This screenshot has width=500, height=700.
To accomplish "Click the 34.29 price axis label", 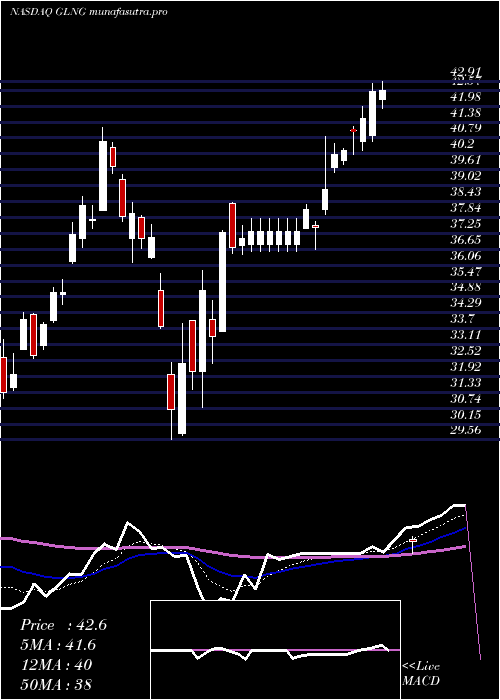I will click(x=465, y=304).
